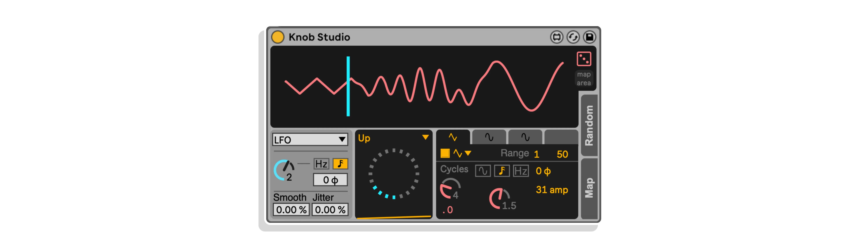868x249 pixels.
Task: Open the LFO mode dropdown
Action: click(310, 139)
